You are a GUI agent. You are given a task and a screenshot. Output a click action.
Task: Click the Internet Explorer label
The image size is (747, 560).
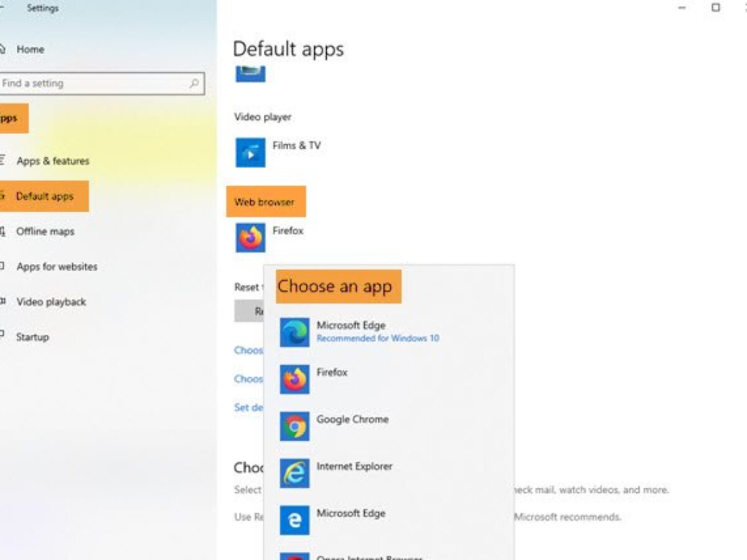[354, 466]
